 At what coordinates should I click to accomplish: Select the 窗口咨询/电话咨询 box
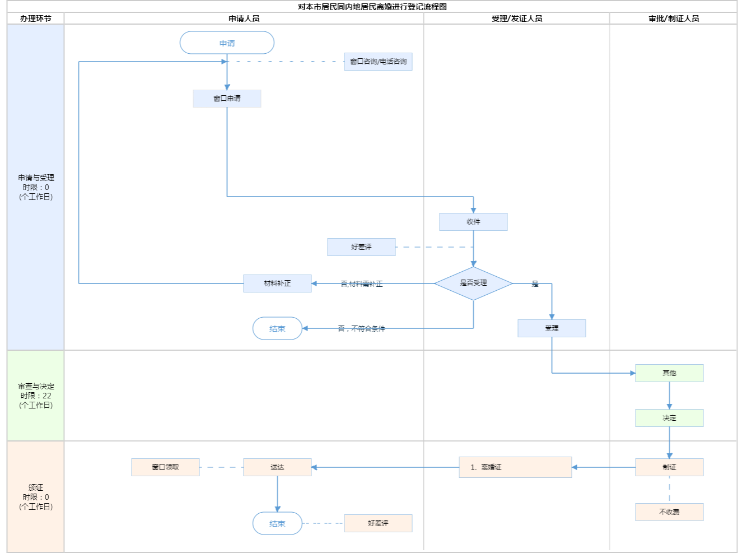click(378, 62)
